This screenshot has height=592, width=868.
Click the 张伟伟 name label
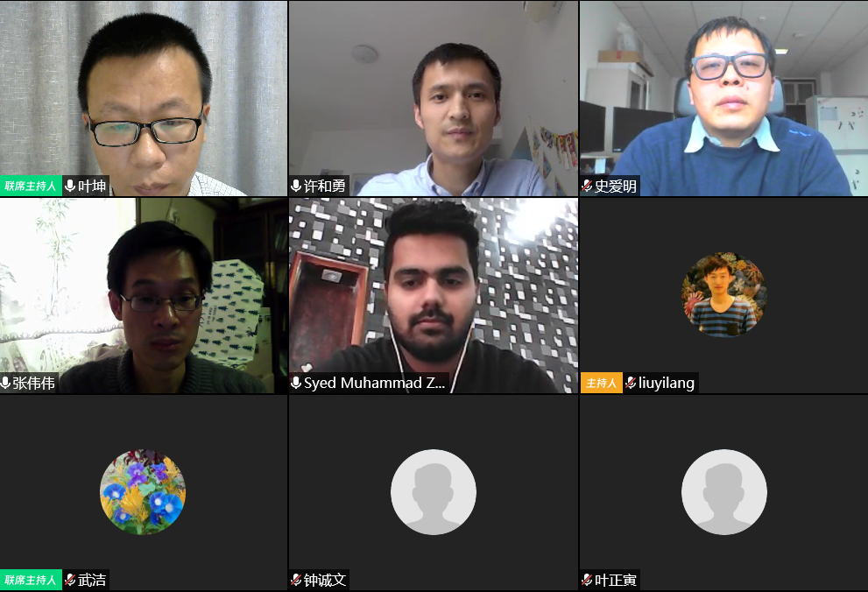34,383
